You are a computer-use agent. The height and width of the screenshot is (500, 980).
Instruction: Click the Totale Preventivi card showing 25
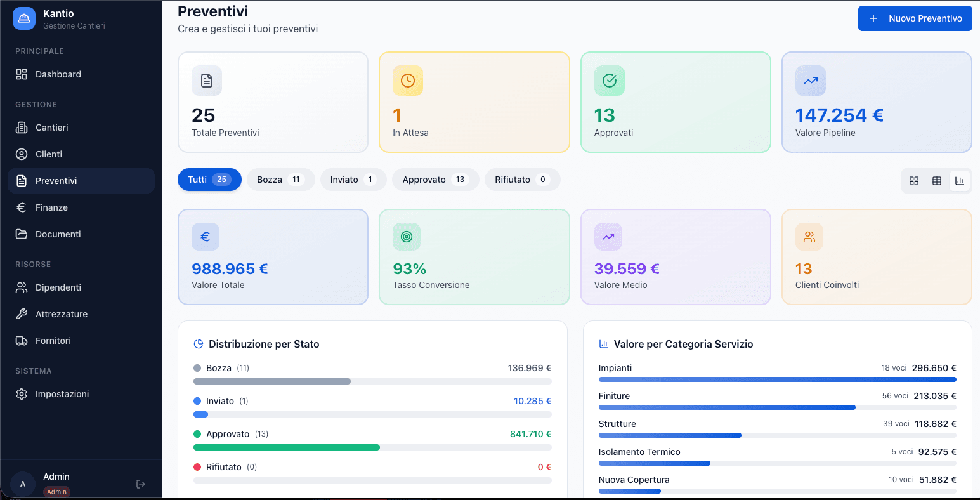[x=273, y=102]
